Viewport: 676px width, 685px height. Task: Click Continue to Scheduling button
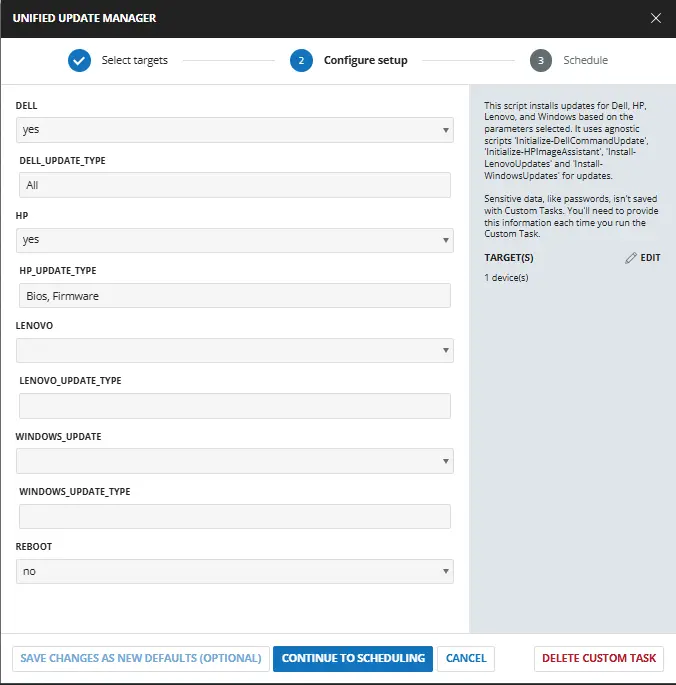(x=353, y=658)
